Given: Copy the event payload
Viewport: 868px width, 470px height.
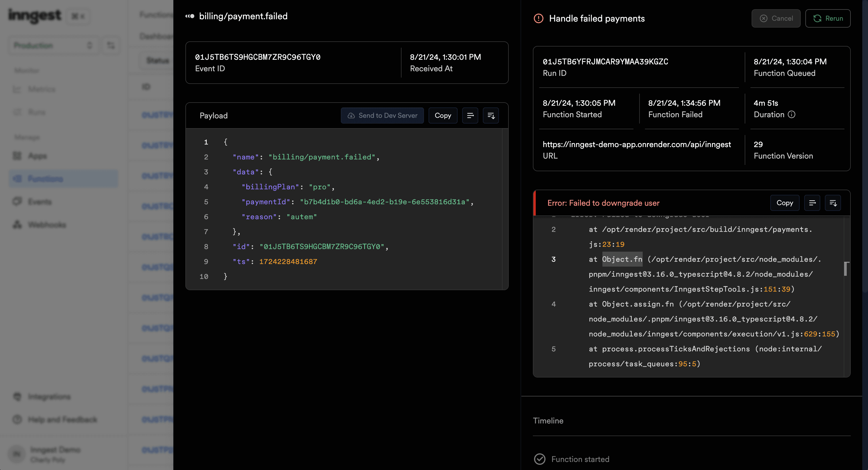Looking at the screenshot, I should (x=443, y=115).
